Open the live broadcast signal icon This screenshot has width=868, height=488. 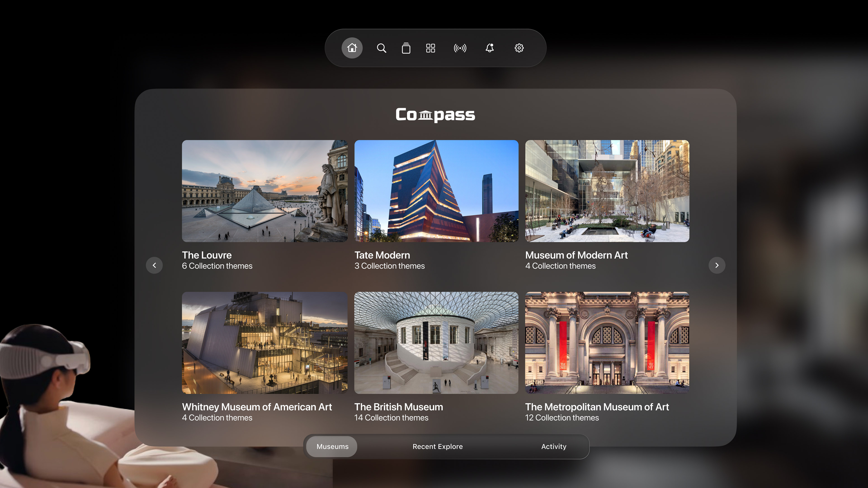pyautogui.click(x=460, y=48)
